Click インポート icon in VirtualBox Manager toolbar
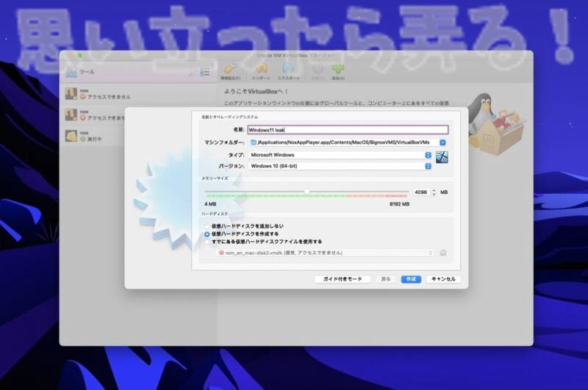This screenshot has height=390, width=588. (x=261, y=71)
